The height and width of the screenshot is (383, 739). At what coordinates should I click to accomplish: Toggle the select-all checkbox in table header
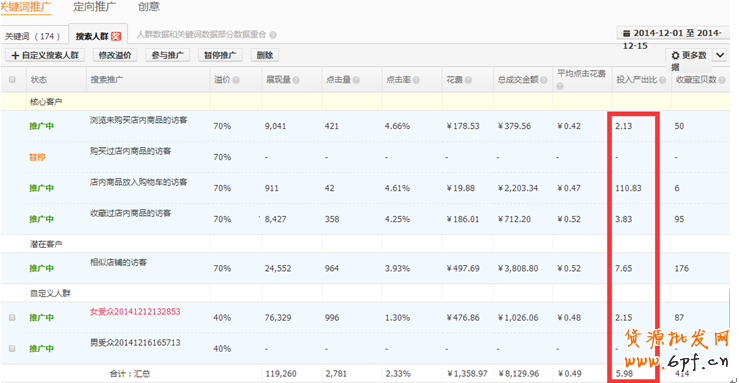point(12,80)
